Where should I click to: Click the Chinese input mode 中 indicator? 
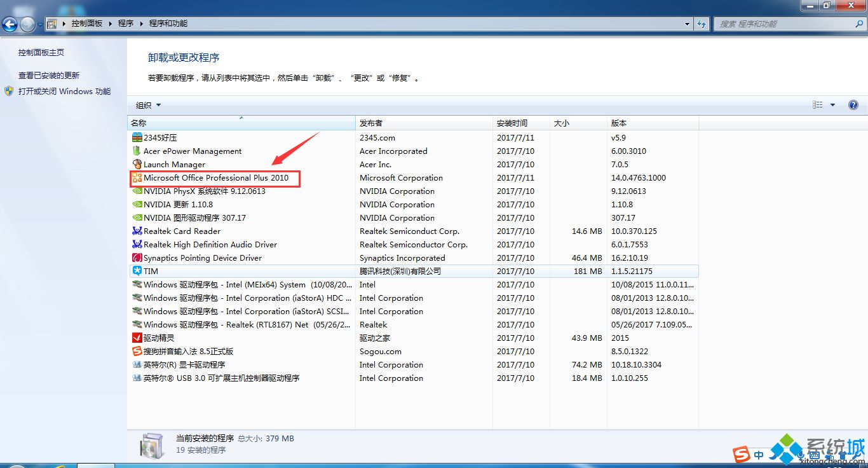coord(759,455)
